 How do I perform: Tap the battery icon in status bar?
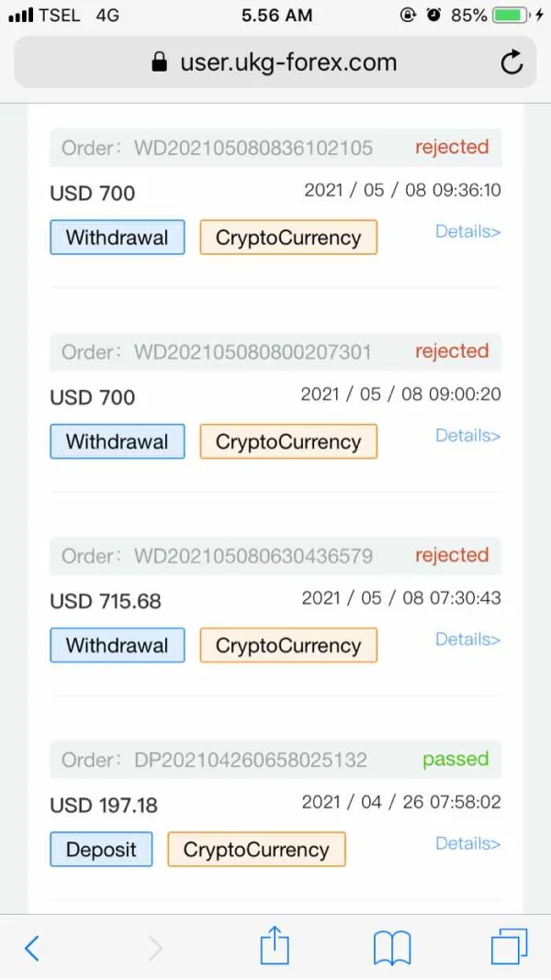pyautogui.click(x=512, y=16)
